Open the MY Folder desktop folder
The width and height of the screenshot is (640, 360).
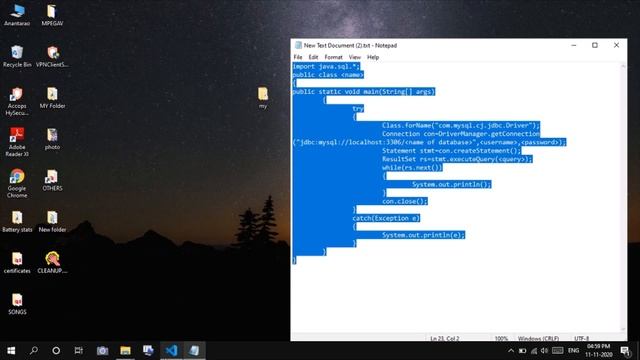tap(52, 98)
